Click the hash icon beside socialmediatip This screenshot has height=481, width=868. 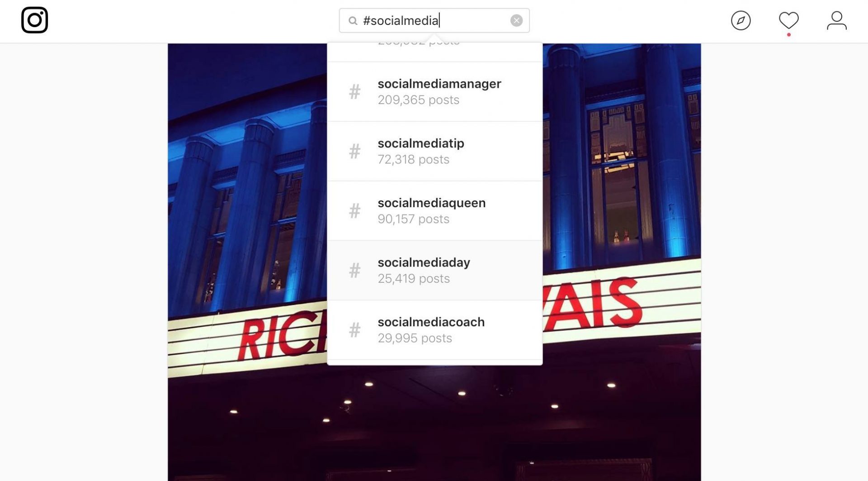coord(355,151)
